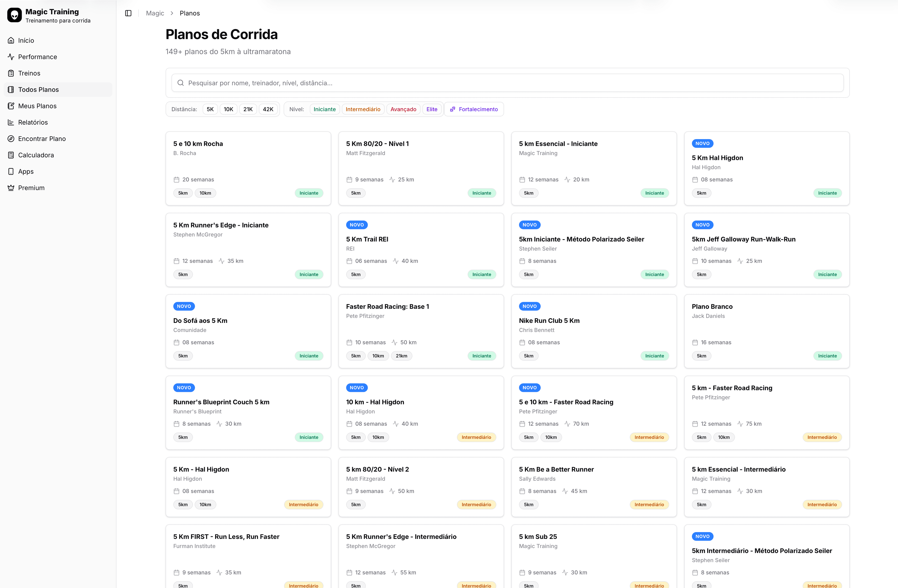This screenshot has height=588, width=898.
Task: Click the Início home icon
Action: coord(11,40)
